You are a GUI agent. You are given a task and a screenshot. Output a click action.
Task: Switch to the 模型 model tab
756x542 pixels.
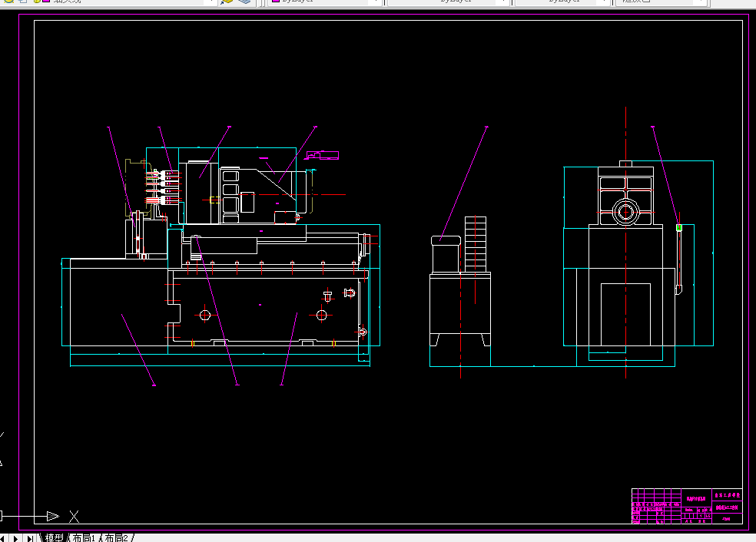pyautogui.click(x=54, y=537)
